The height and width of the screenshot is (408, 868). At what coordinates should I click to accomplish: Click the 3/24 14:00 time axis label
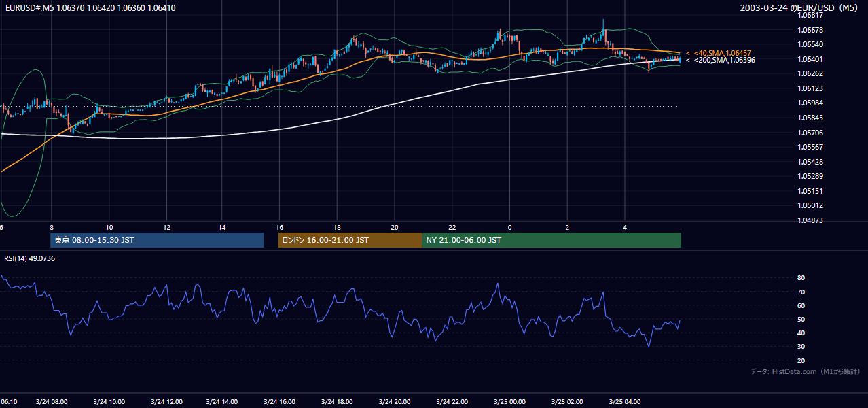(x=223, y=401)
